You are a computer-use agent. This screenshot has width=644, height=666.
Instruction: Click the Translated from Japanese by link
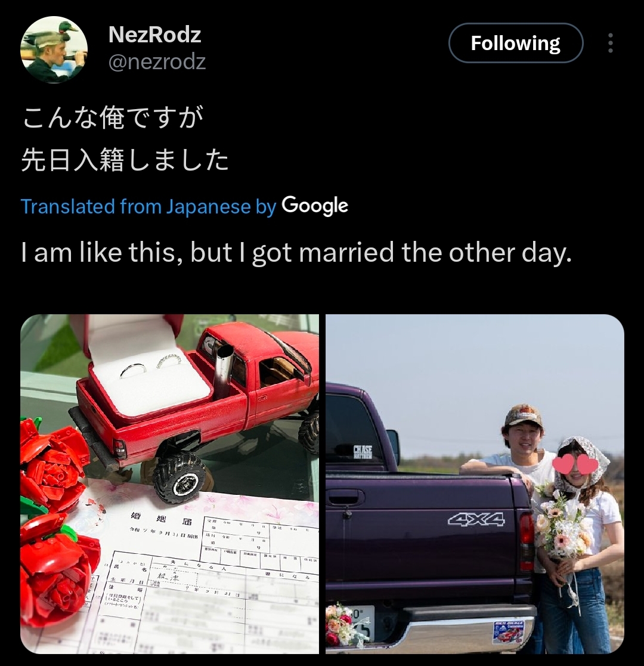[x=148, y=206]
